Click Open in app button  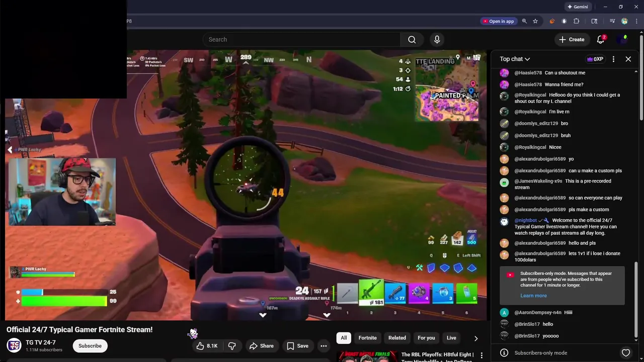point(498,21)
